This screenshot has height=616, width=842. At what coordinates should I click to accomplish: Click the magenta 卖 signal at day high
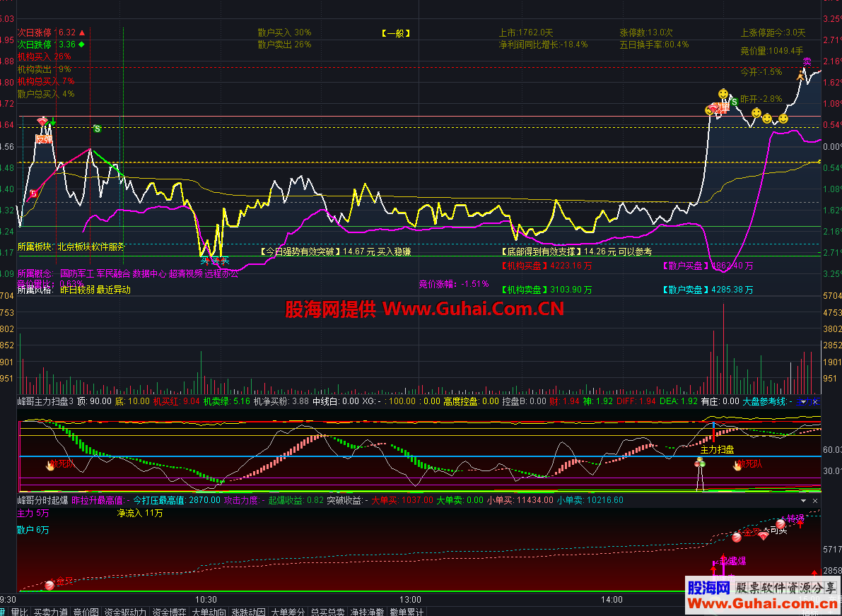[x=807, y=62]
